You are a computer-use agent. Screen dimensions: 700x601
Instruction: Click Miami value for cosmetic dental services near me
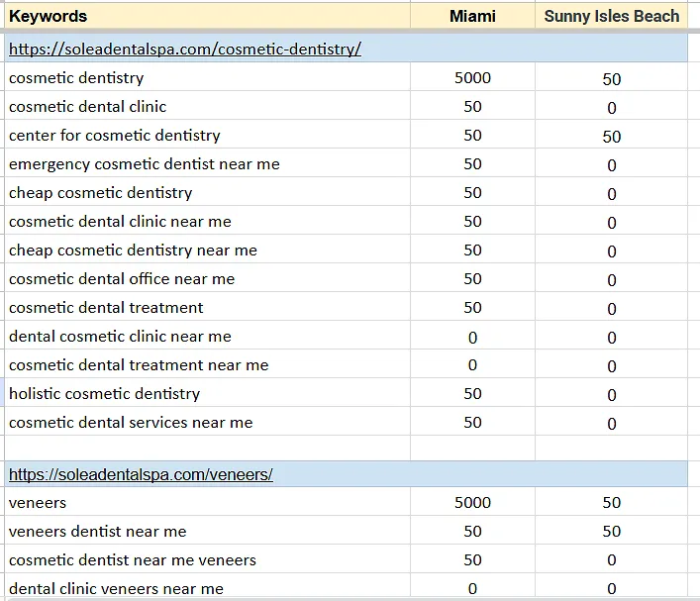[472, 422]
